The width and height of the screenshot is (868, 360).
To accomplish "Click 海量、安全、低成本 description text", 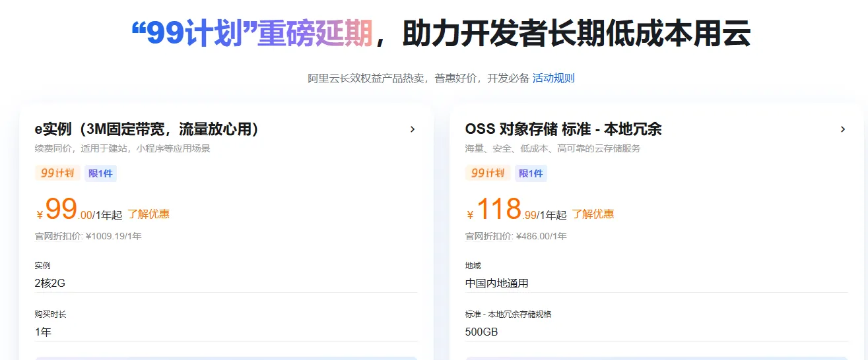I will coord(553,149).
